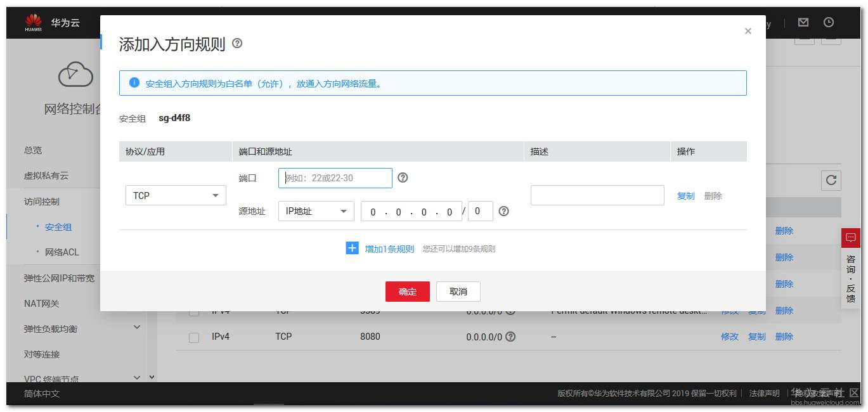The image size is (868, 412).
Task: Click the refresh icon behind dialog
Action: [831, 180]
